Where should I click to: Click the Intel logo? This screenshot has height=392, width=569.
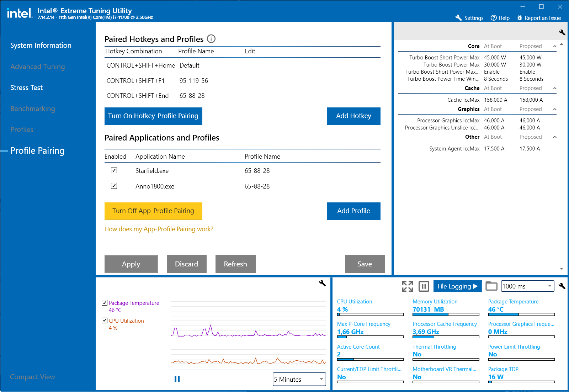(x=20, y=14)
